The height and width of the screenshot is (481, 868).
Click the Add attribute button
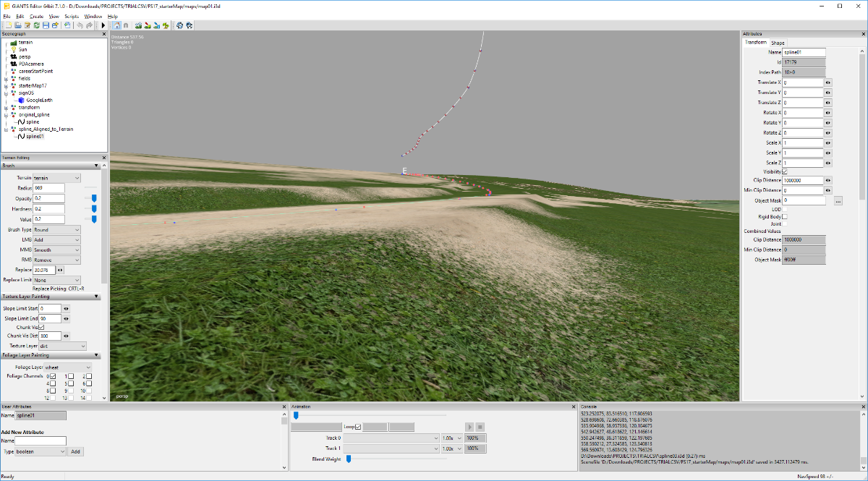tap(76, 451)
